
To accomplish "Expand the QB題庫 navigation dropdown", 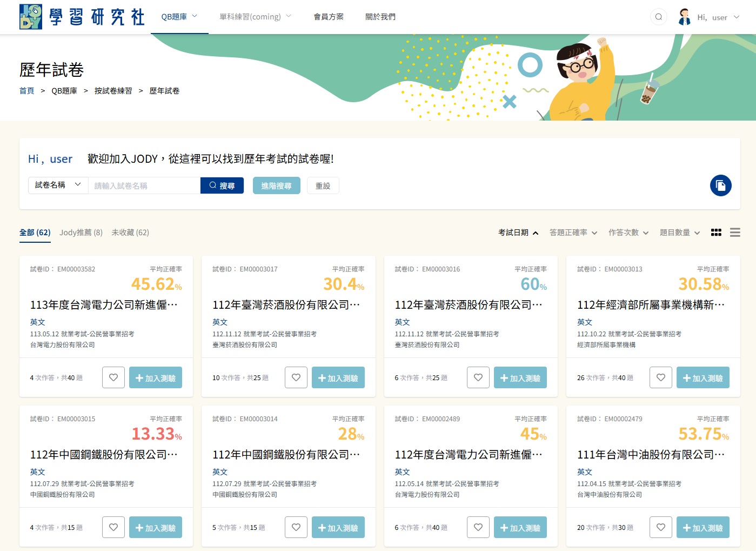I will (179, 17).
